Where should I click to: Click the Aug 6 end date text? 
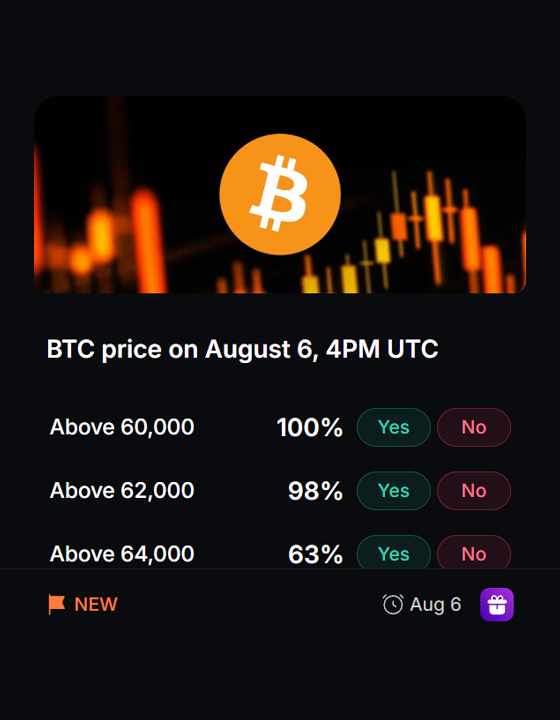tap(435, 604)
